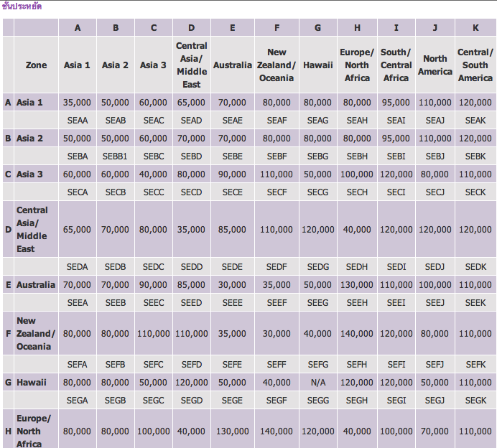Select the Australia row label
The height and width of the screenshot is (448, 497).
[x=36, y=285]
